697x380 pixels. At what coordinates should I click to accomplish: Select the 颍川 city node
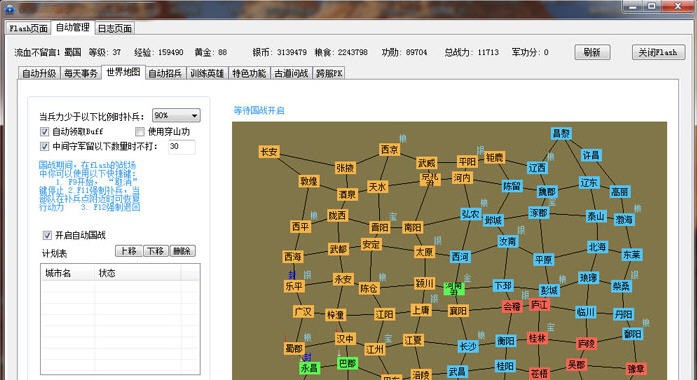click(425, 283)
